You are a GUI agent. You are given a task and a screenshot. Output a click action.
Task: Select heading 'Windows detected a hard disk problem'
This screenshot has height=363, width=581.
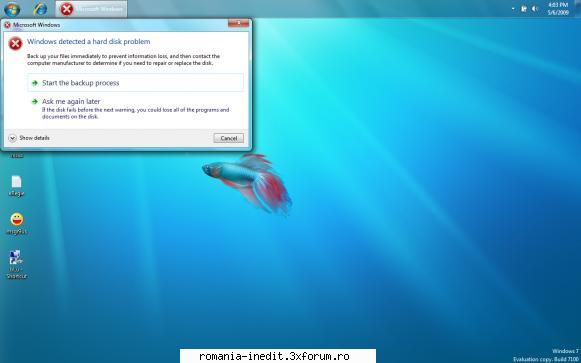[x=89, y=41]
